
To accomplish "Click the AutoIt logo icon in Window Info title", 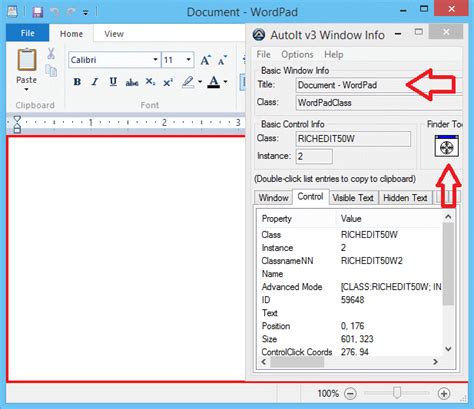I will [x=259, y=34].
